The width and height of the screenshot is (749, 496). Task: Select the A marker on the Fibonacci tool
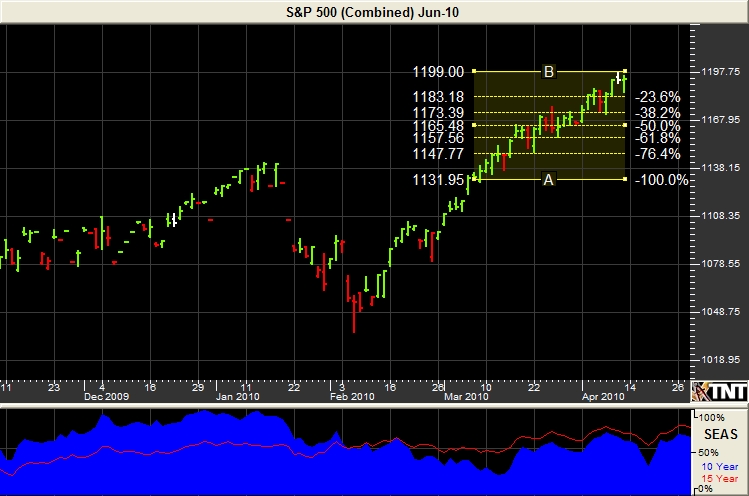pyautogui.click(x=548, y=180)
